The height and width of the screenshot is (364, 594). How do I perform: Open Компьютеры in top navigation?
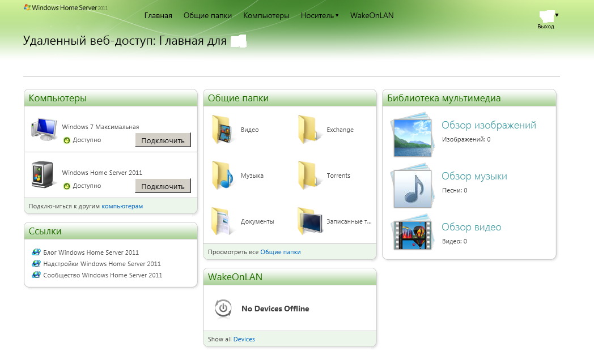[x=266, y=15]
